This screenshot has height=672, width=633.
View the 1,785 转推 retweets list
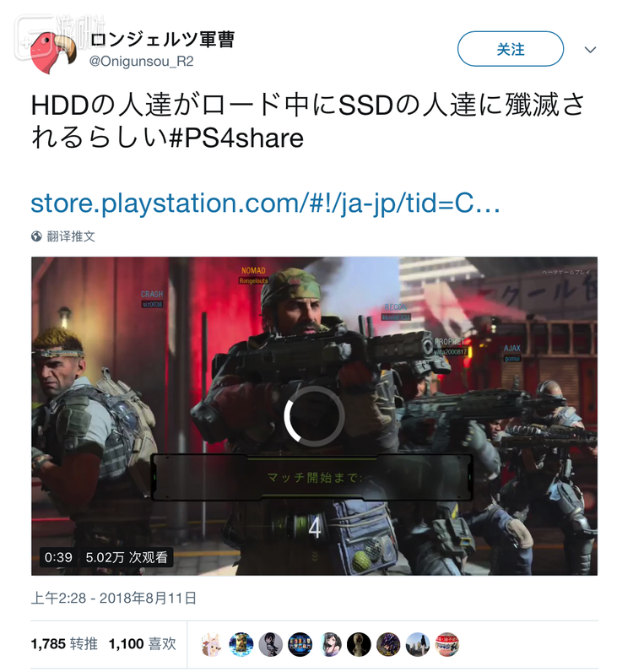click(x=64, y=643)
